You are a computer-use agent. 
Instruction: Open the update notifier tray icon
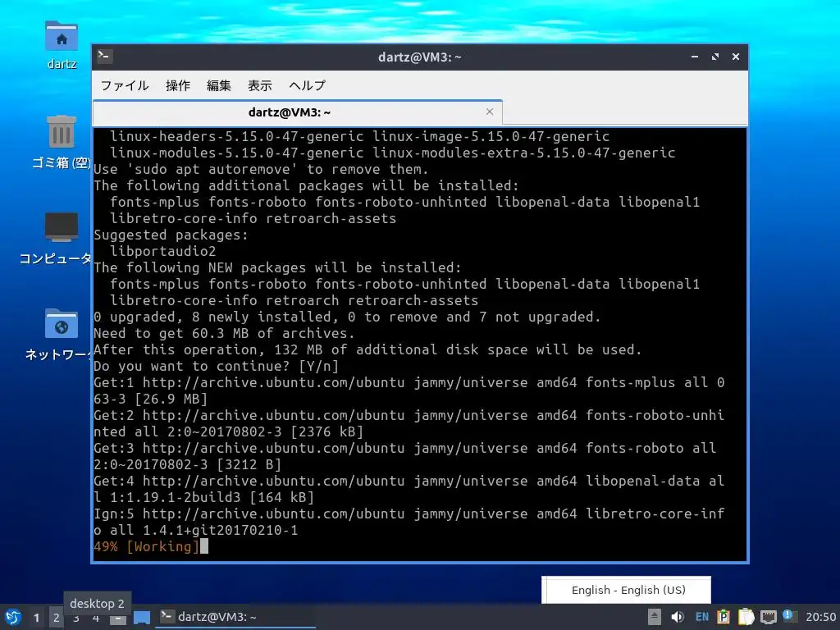point(789,616)
